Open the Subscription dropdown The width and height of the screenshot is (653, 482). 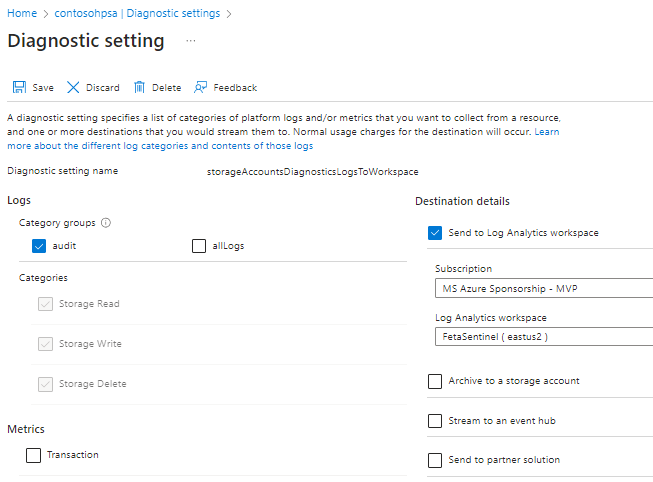point(543,289)
